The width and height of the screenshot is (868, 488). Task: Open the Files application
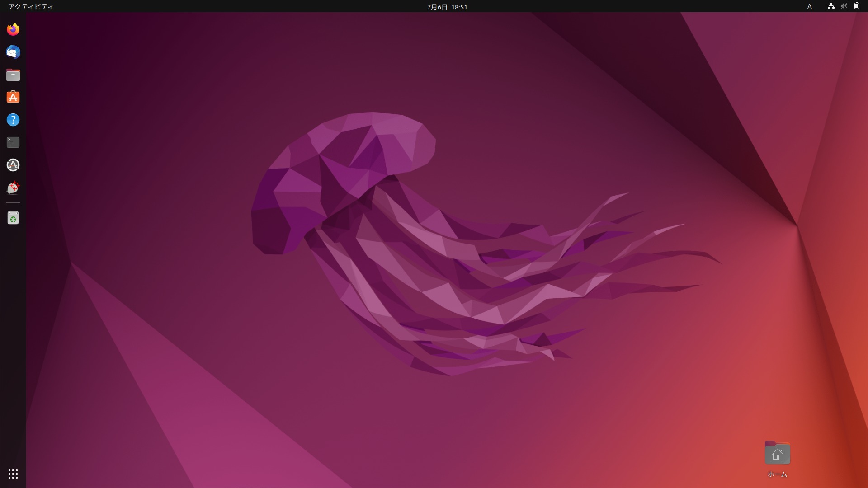pyautogui.click(x=13, y=75)
